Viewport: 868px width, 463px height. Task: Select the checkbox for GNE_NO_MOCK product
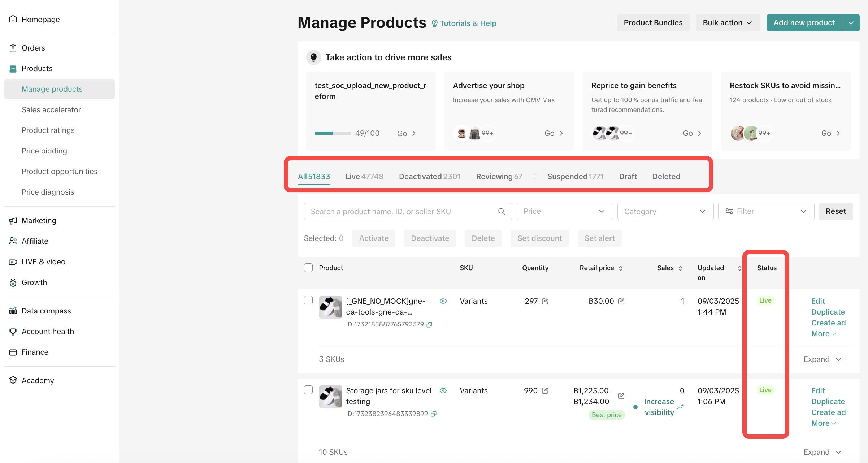[308, 300]
